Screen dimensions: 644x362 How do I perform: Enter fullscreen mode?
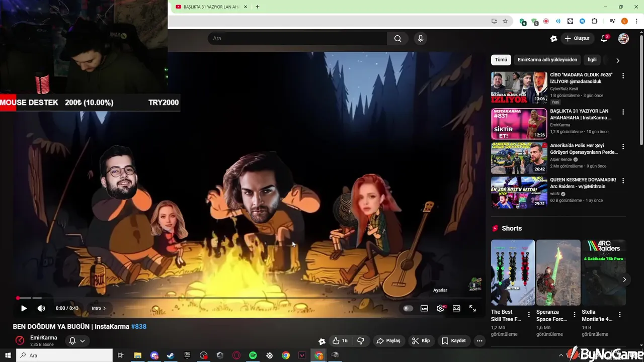tap(472, 308)
